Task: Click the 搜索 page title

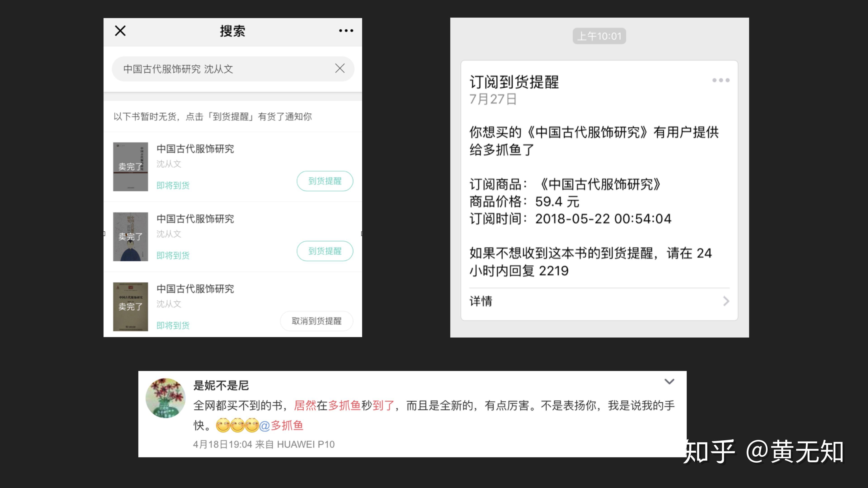Action: click(233, 31)
